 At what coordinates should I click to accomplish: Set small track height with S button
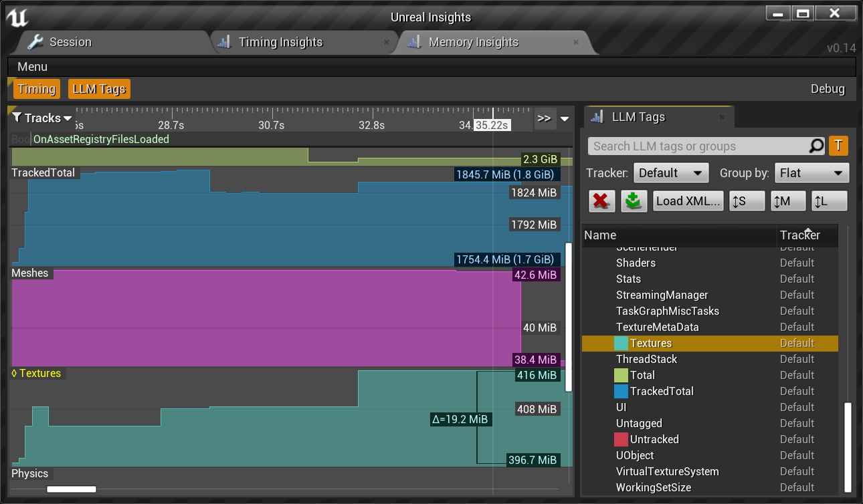coord(747,201)
